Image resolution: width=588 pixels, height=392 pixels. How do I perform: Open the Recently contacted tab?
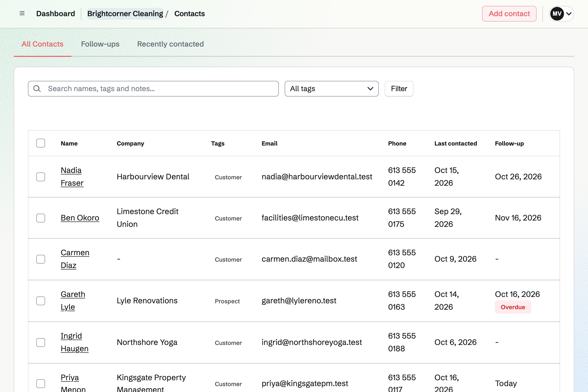[170, 44]
